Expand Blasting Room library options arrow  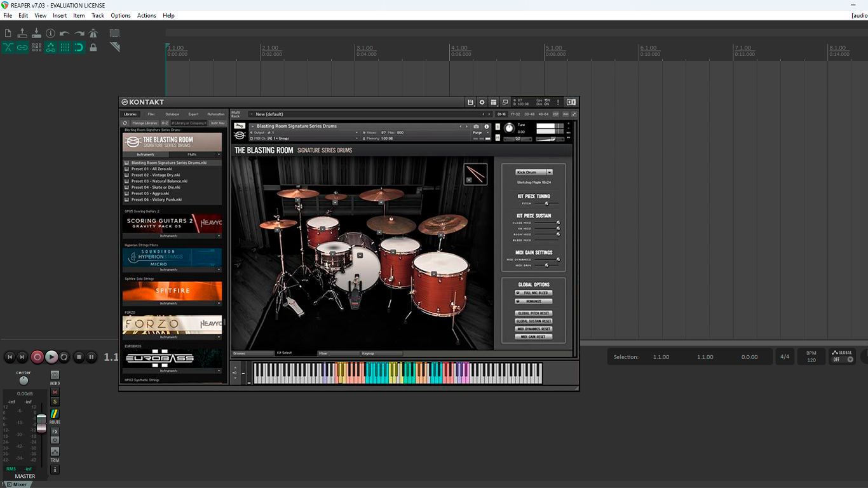pos(219,154)
